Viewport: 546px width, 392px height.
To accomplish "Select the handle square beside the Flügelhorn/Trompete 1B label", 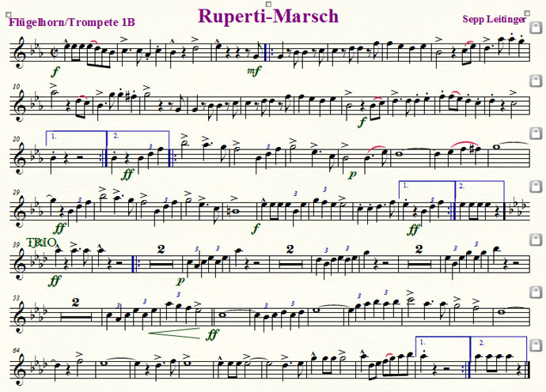I will (9, 14).
